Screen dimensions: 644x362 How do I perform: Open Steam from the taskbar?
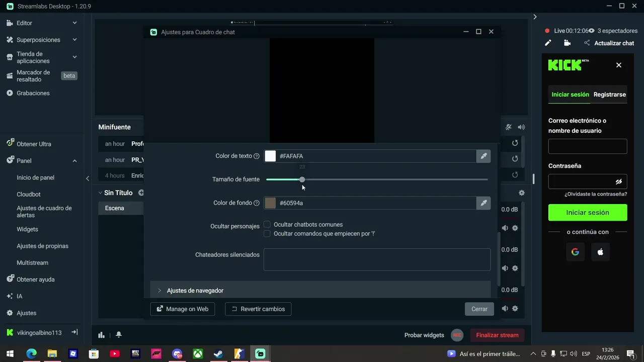(x=218, y=354)
